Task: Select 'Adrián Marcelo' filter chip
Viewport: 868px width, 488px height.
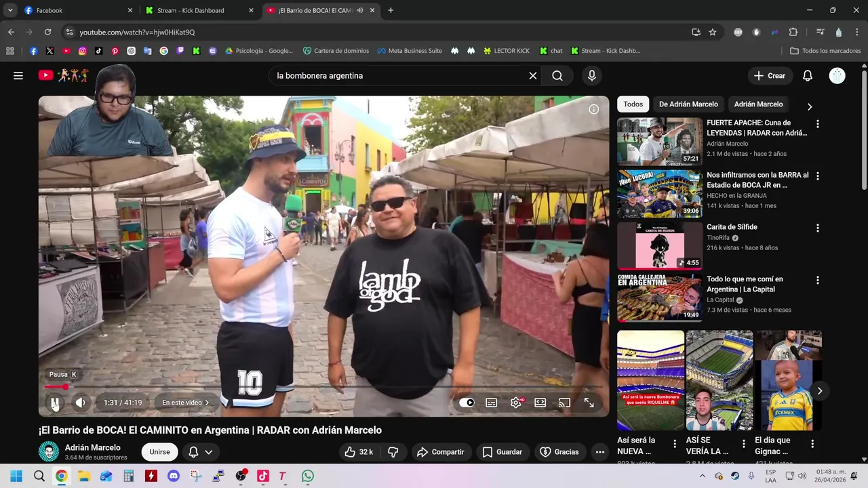Action: coord(758,104)
